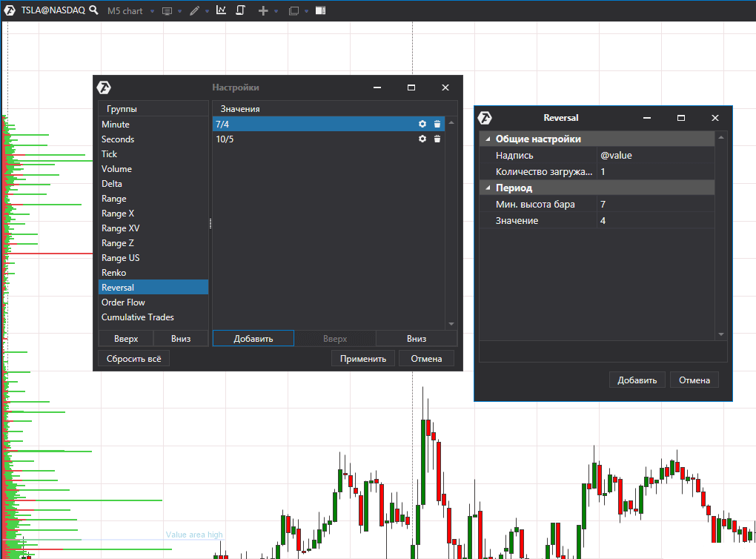Image resolution: width=756 pixels, height=559 pixels.
Task: Open settings gear for the 7/4 value
Action: point(422,125)
